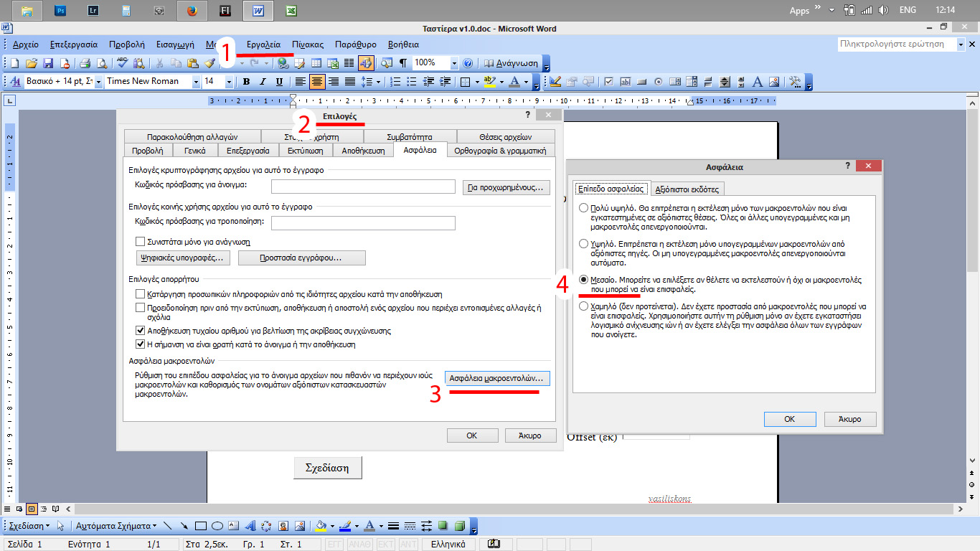The height and width of the screenshot is (551, 980).
Task: Click the highlight color marker icon
Action: pyautogui.click(x=489, y=82)
